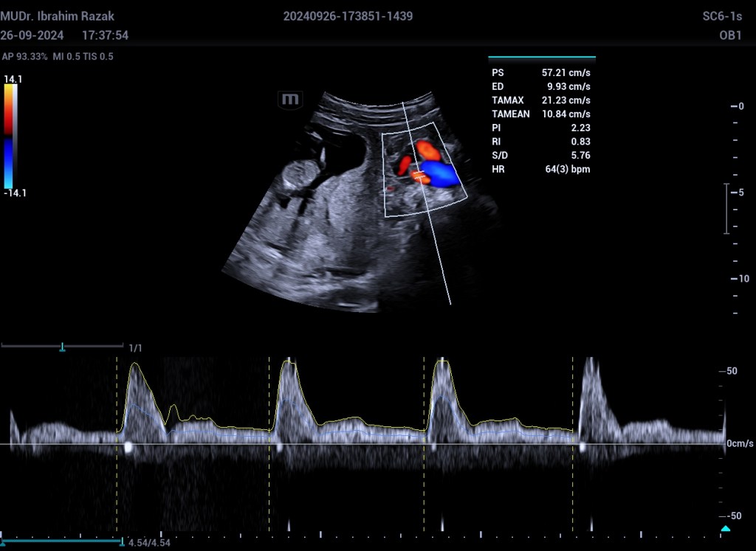Click the HR 64(3) bpm reading
The height and width of the screenshot is (551, 756).
click(x=541, y=170)
